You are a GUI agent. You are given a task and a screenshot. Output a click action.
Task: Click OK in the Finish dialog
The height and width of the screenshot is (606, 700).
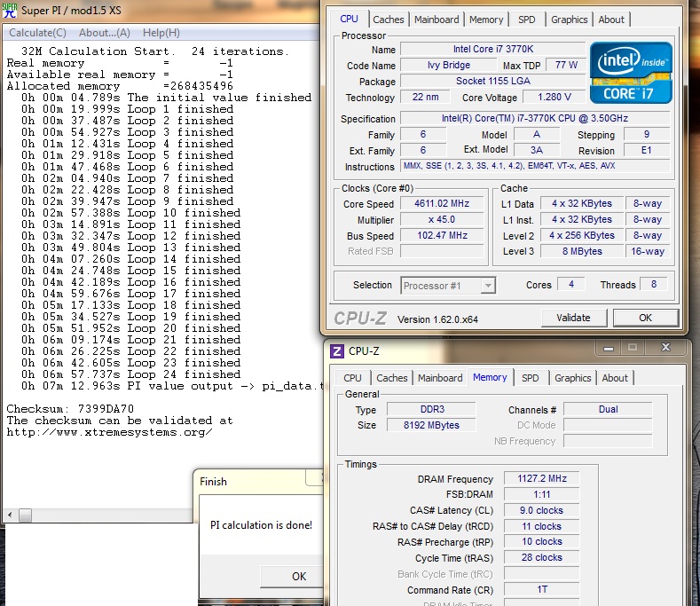292,577
